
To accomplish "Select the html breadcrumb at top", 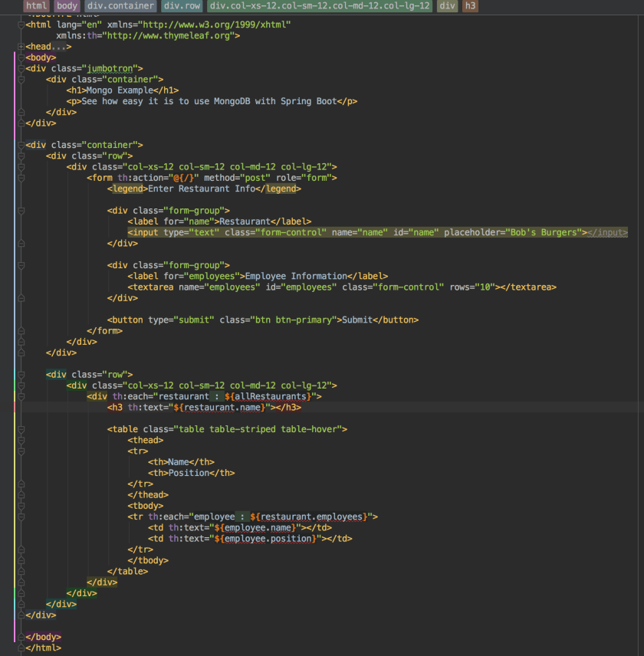I will [35, 5].
